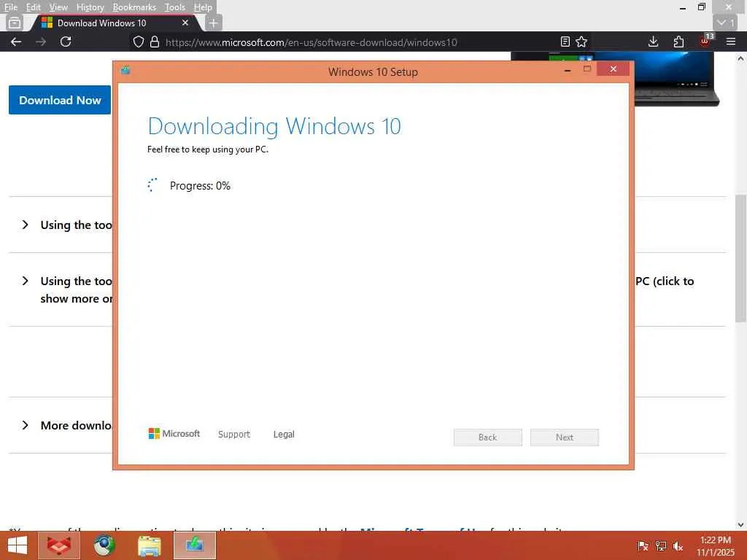Click the taskbar clock showing 1:22 PM

click(716, 545)
